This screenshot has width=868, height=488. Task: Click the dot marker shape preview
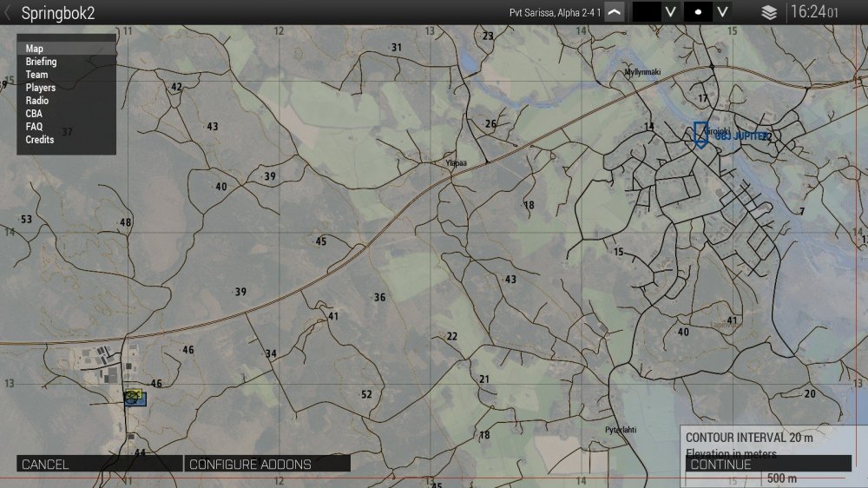tap(698, 12)
